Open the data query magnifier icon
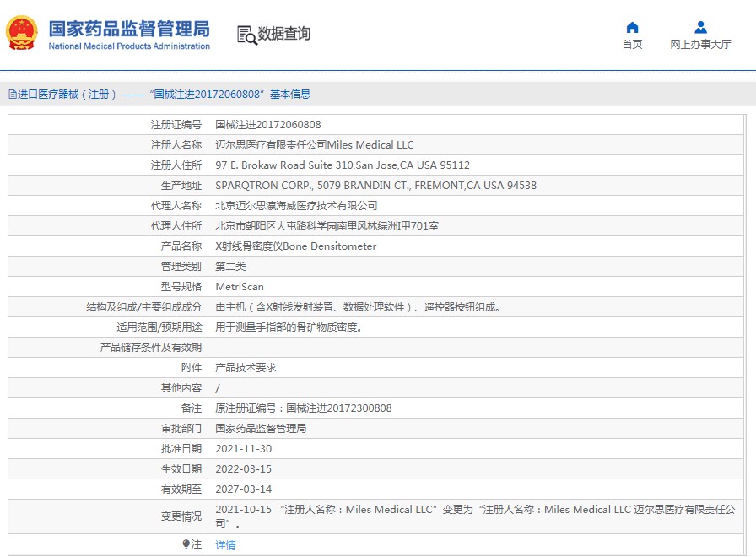 (247, 35)
